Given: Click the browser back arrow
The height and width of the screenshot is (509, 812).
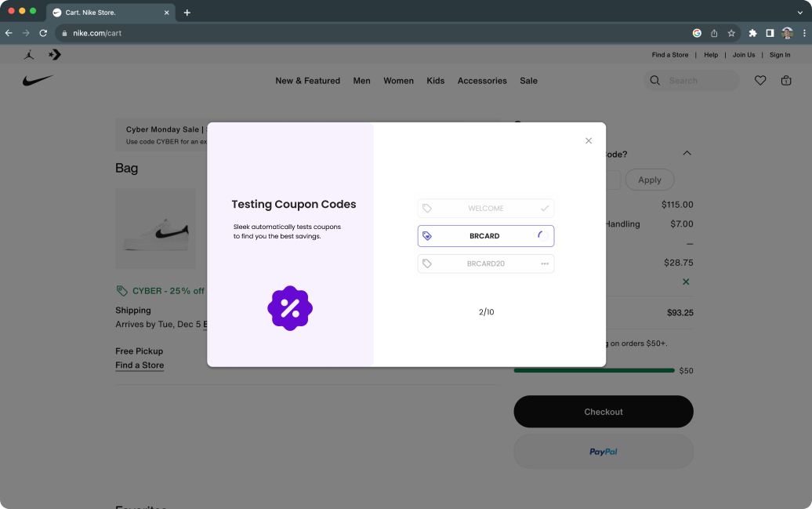Looking at the screenshot, I should (9, 33).
